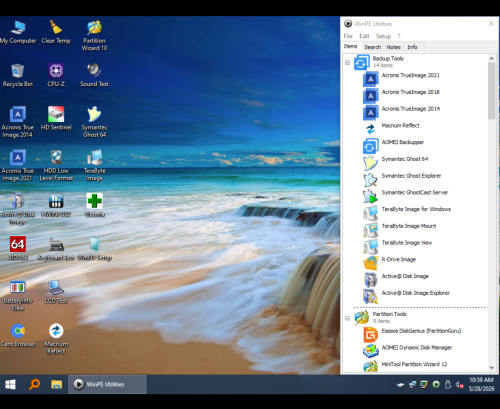Image resolution: width=500 pixels, height=409 pixels.
Task: Open the CPU-Z desktop icon
Action: (56, 75)
